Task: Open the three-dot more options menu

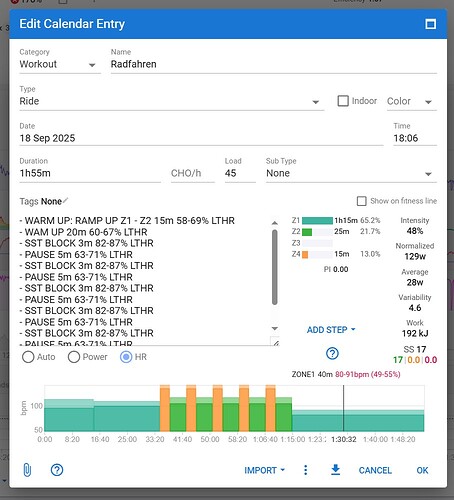Action: point(306,470)
